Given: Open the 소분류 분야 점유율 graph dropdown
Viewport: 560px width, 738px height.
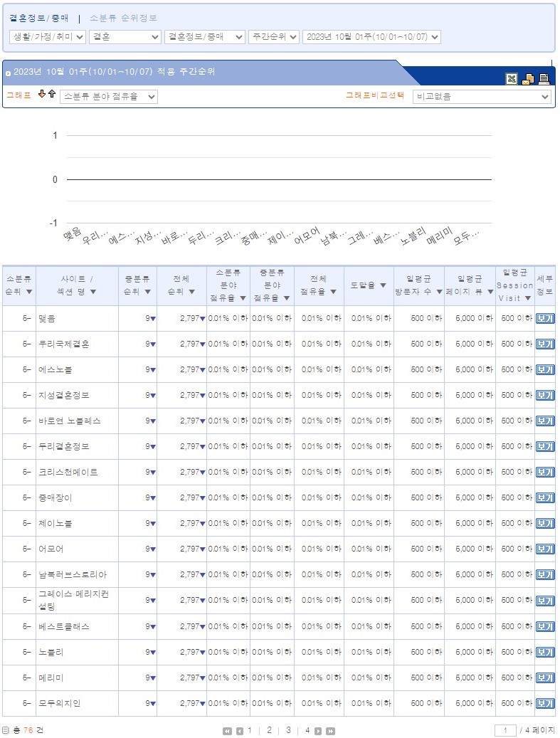Looking at the screenshot, I should (109, 97).
